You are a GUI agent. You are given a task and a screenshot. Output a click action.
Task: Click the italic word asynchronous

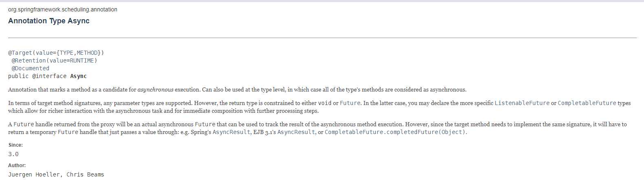(x=155, y=89)
